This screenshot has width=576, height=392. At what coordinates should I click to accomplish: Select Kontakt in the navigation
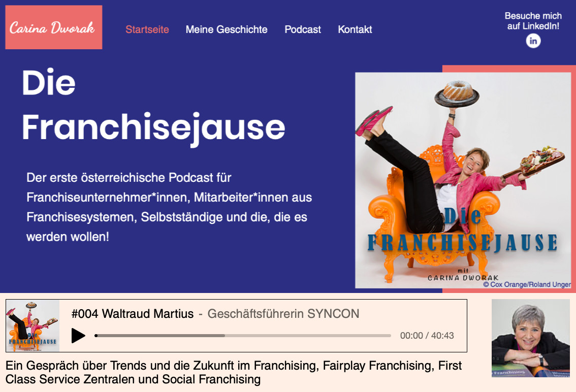[355, 29]
